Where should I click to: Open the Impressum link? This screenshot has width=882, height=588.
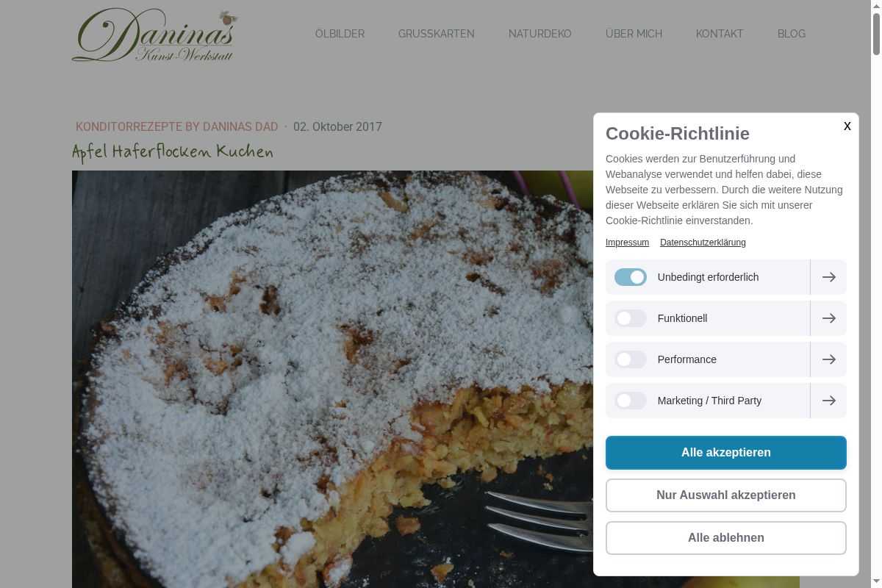click(x=627, y=243)
